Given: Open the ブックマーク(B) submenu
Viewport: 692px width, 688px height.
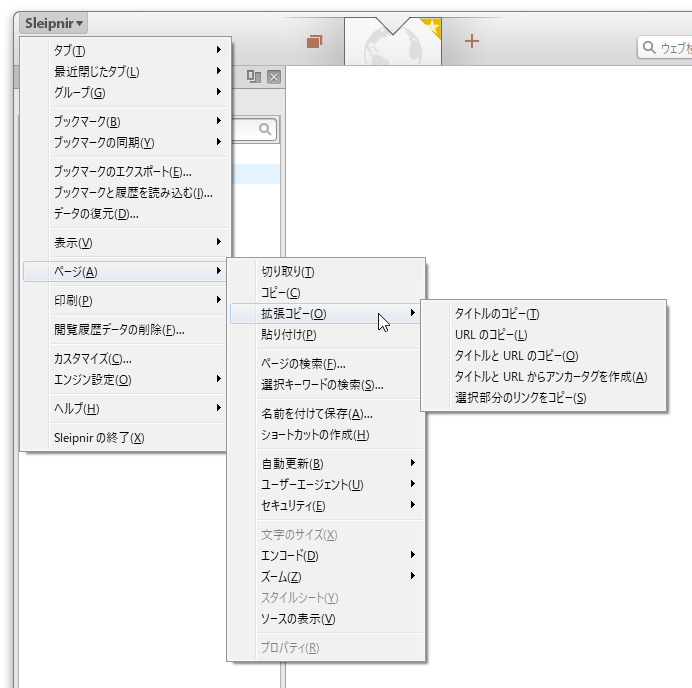Looking at the screenshot, I should coord(125,121).
